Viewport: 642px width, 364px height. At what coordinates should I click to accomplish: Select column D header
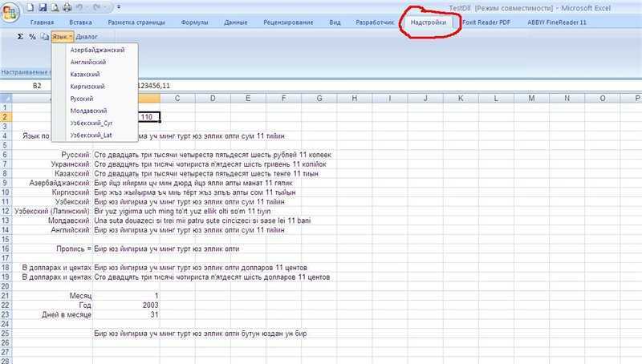[x=213, y=98]
